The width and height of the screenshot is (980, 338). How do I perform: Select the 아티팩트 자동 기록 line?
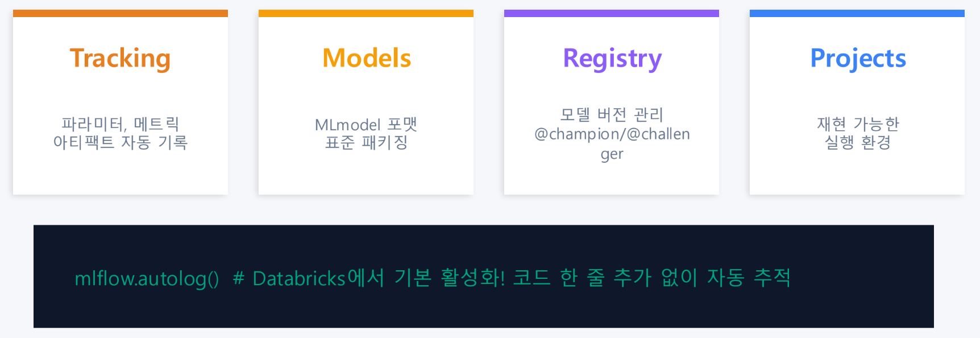click(x=120, y=142)
